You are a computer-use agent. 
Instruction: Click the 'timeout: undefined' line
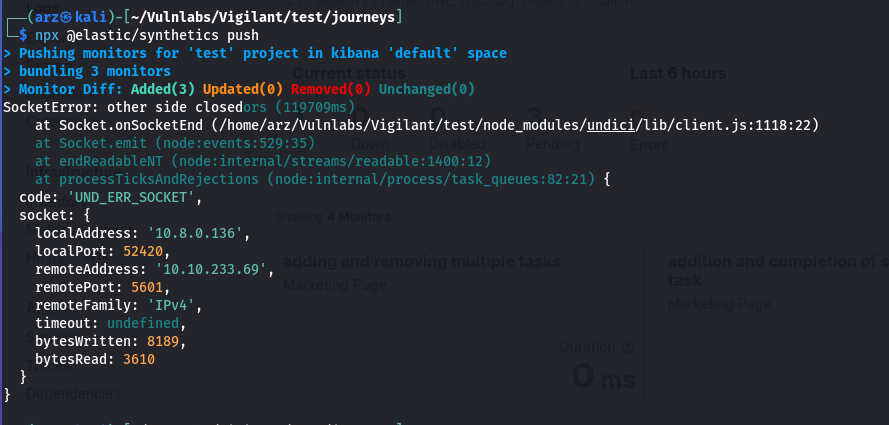[111, 324]
